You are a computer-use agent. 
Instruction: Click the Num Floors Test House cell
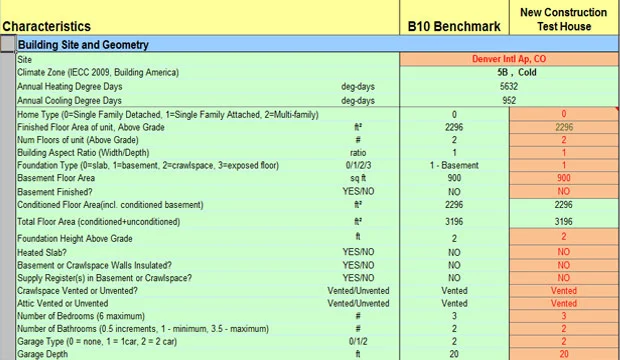[x=564, y=140]
